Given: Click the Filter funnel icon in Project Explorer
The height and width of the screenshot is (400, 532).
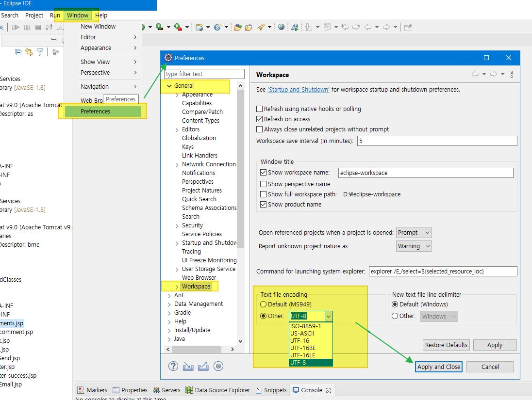Looking at the screenshot, I should tap(40, 52).
